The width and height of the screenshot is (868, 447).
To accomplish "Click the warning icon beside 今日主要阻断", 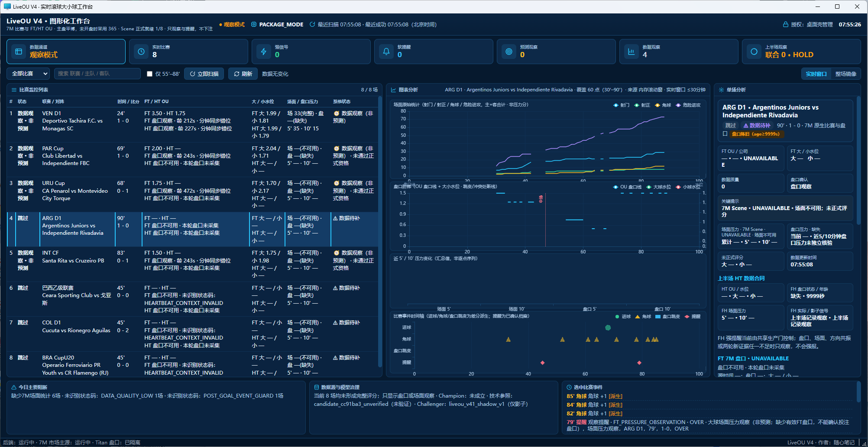I will [x=14, y=387].
